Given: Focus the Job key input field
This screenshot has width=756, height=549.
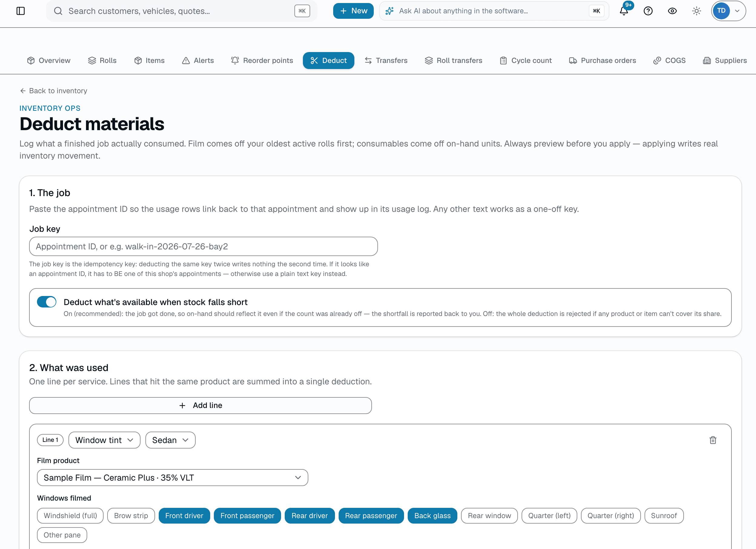Looking at the screenshot, I should (203, 246).
